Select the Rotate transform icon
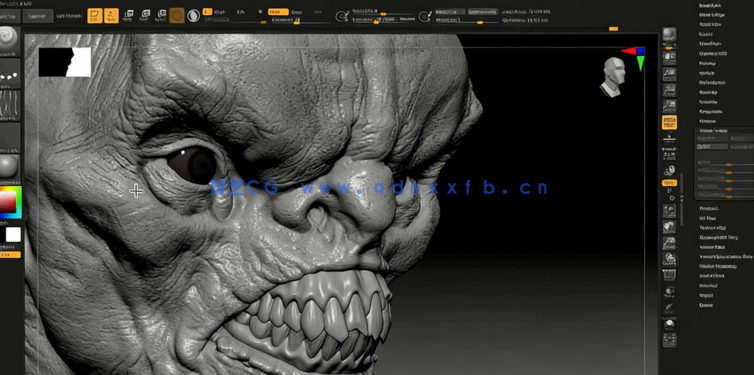 pos(162,15)
